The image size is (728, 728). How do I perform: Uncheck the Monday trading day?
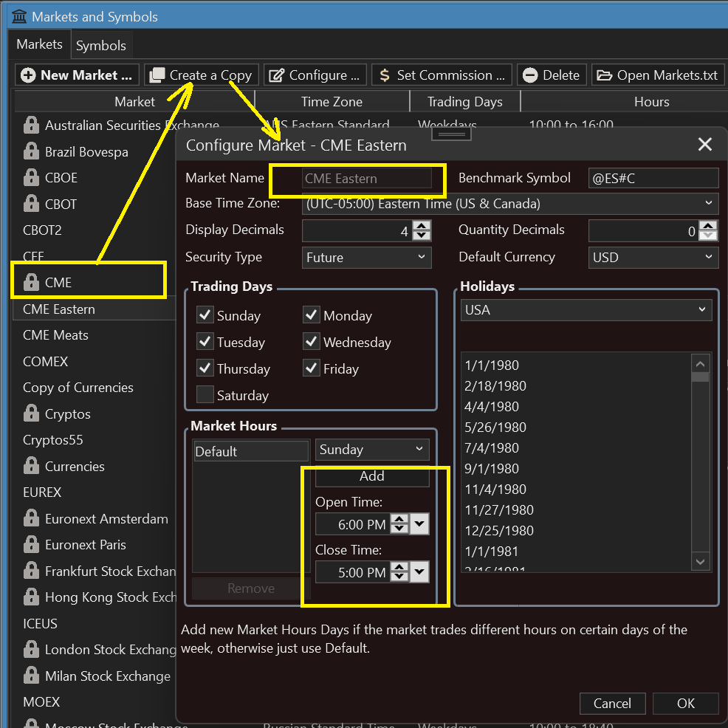[x=311, y=315]
